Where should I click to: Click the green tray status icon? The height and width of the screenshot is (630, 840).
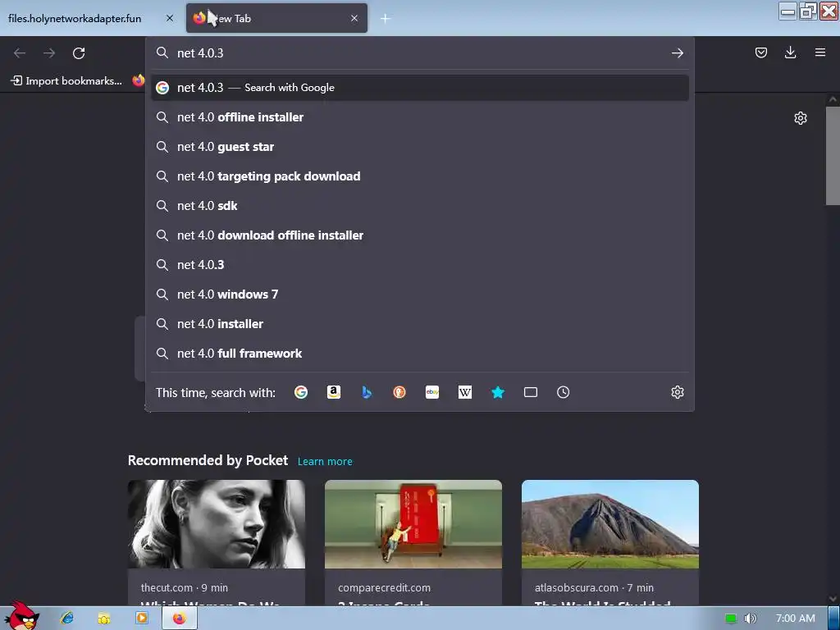tap(731, 619)
